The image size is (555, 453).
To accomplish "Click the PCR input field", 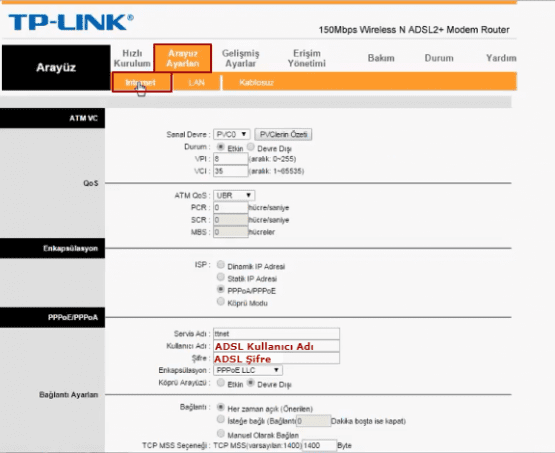I will tap(230, 207).
